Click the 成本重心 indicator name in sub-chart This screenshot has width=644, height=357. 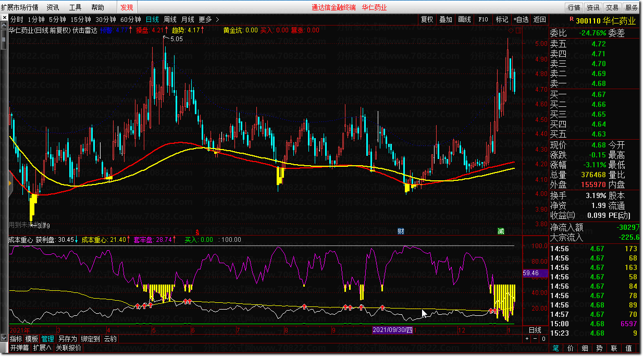pos(20,240)
